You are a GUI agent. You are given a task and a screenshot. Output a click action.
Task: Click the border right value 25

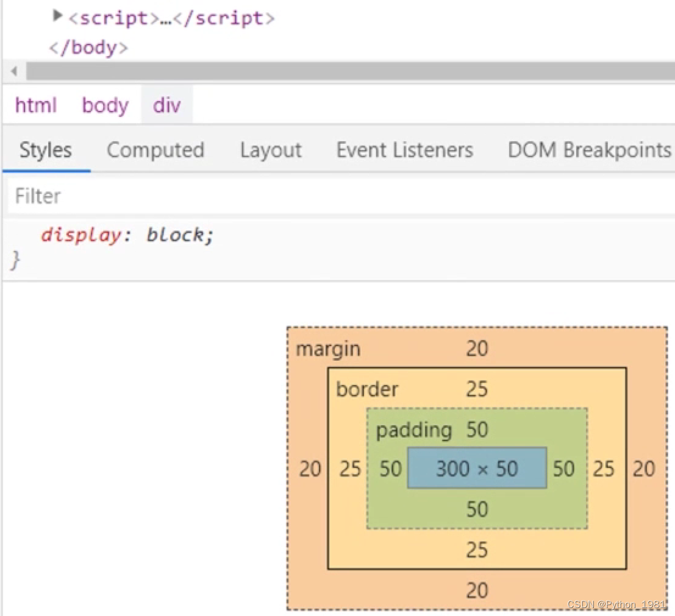point(604,469)
